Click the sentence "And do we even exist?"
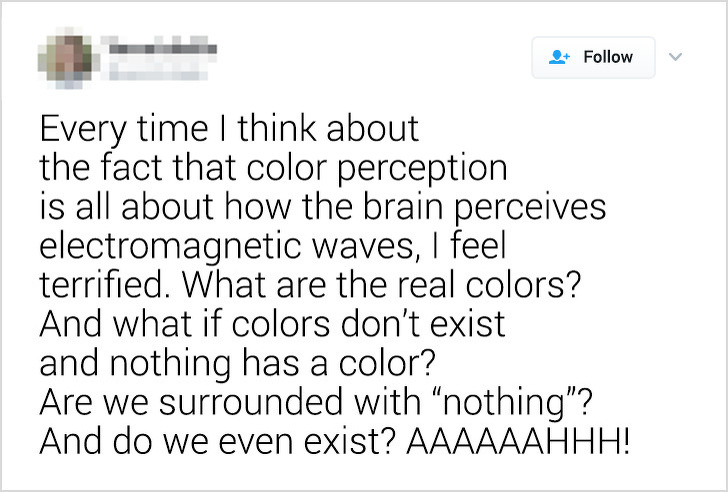The height and width of the screenshot is (492, 728). [219, 441]
